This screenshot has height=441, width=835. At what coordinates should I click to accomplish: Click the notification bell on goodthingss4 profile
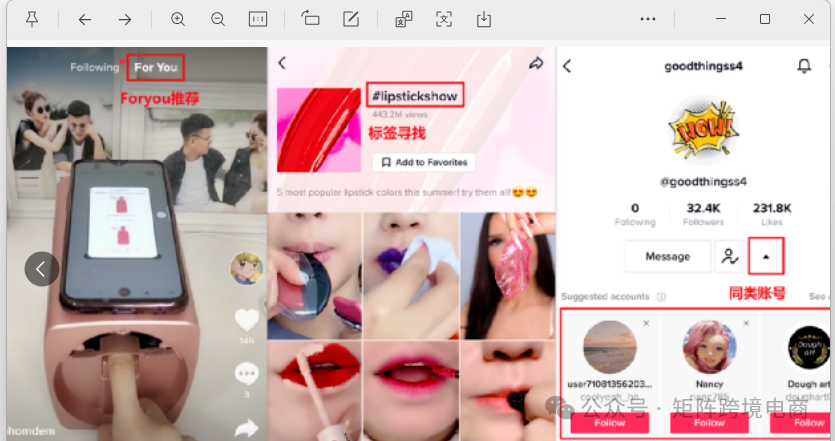(x=804, y=66)
